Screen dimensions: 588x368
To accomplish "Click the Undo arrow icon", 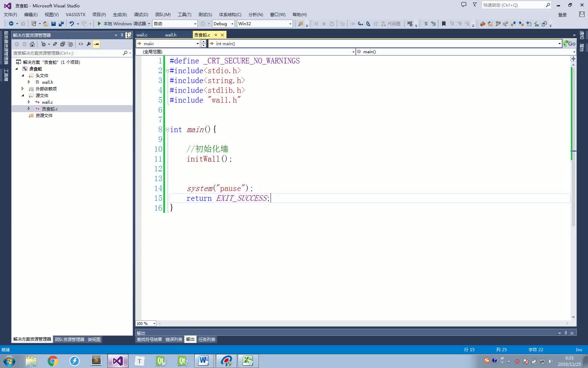I will [71, 24].
